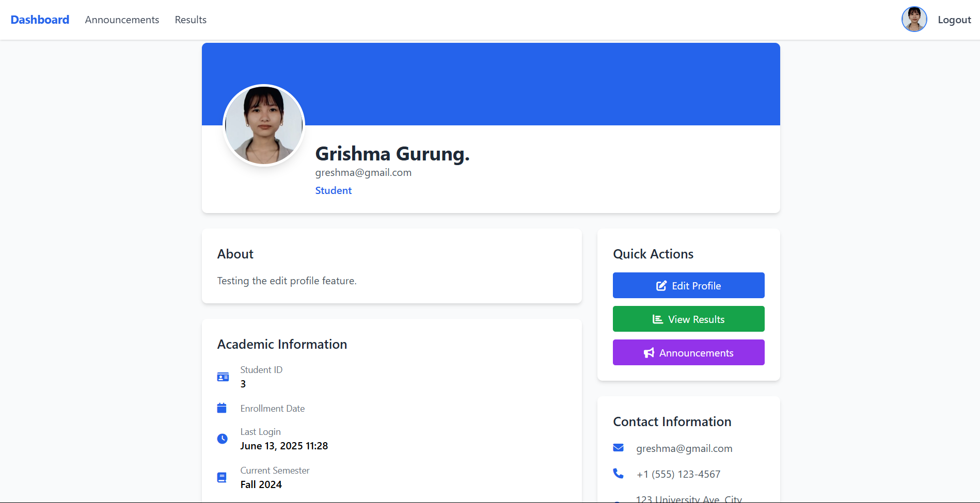Click the View Results bar chart icon

pyautogui.click(x=657, y=319)
